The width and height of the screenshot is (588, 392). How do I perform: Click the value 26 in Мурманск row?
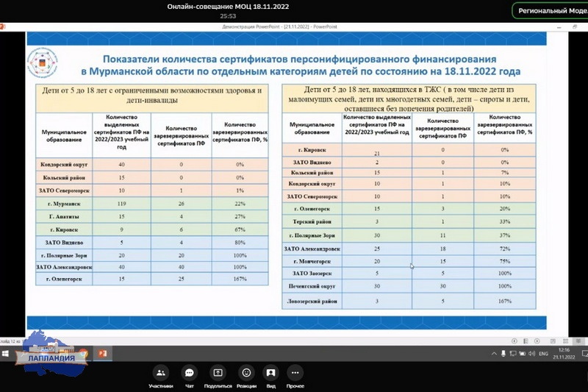(181, 204)
